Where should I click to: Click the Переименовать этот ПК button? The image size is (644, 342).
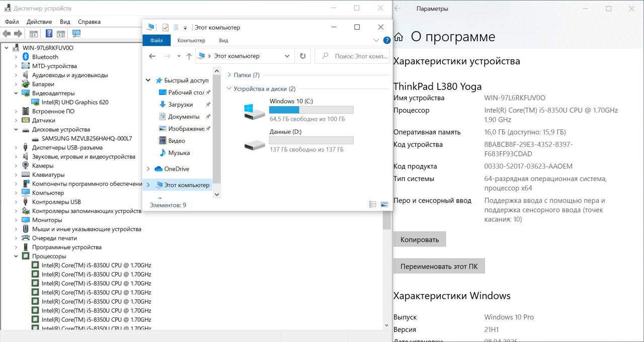pyautogui.click(x=439, y=266)
